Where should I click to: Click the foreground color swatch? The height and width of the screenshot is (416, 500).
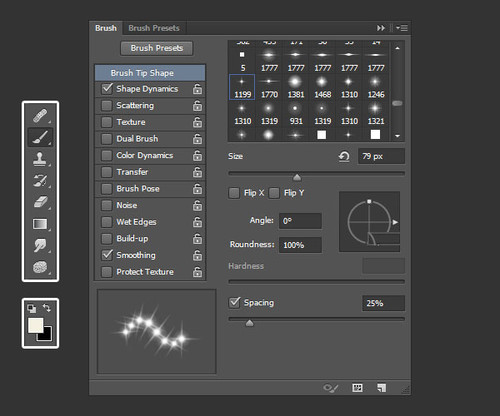pos(35,325)
